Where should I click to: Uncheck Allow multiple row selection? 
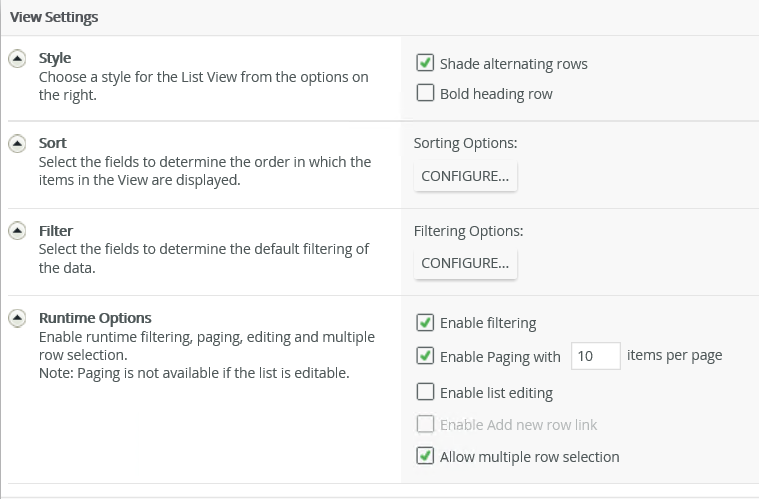425,457
